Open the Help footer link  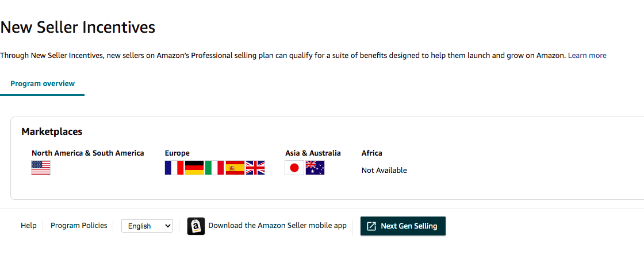coord(28,226)
